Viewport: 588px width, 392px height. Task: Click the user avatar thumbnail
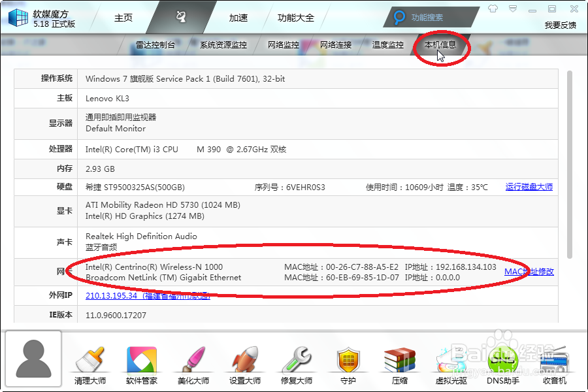(33, 359)
